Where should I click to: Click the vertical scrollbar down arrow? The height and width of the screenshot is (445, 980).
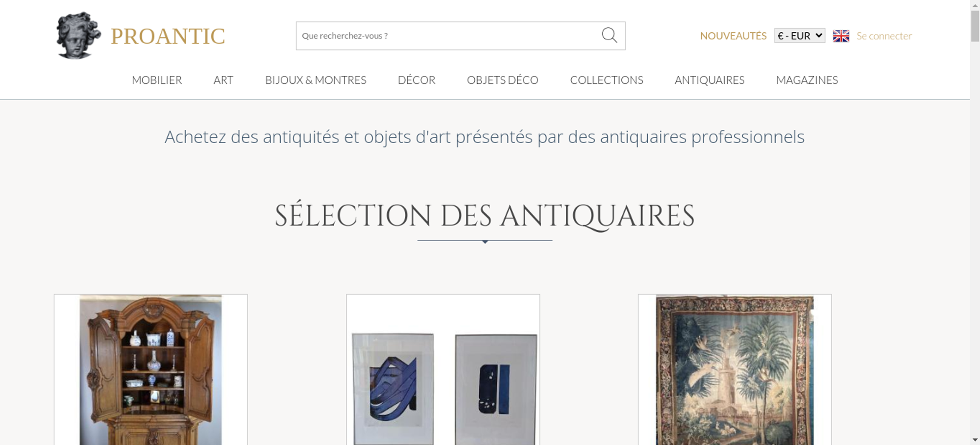click(x=975, y=440)
